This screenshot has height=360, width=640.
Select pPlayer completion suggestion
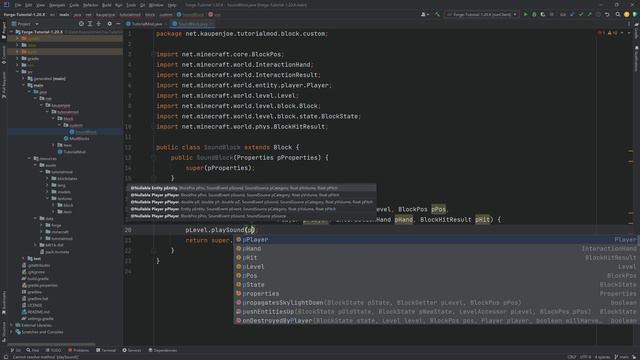click(436, 240)
